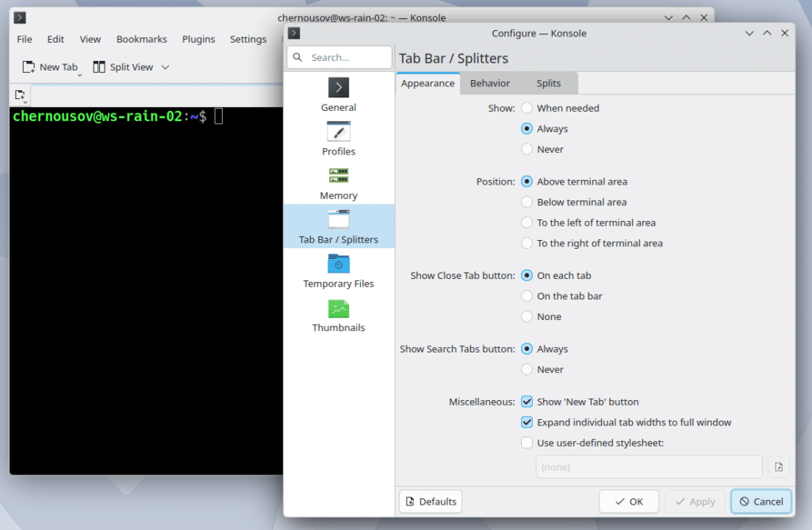The height and width of the screenshot is (530, 812).
Task: Open the Temporary Files settings page
Action: pyautogui.click(x=339, y=270)
